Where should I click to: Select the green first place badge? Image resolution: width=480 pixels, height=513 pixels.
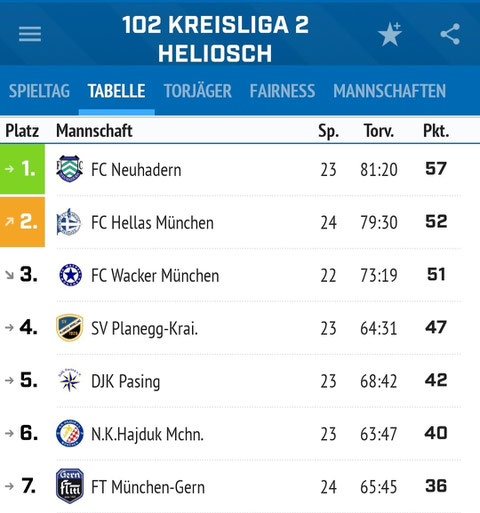[x=22, y=169]
